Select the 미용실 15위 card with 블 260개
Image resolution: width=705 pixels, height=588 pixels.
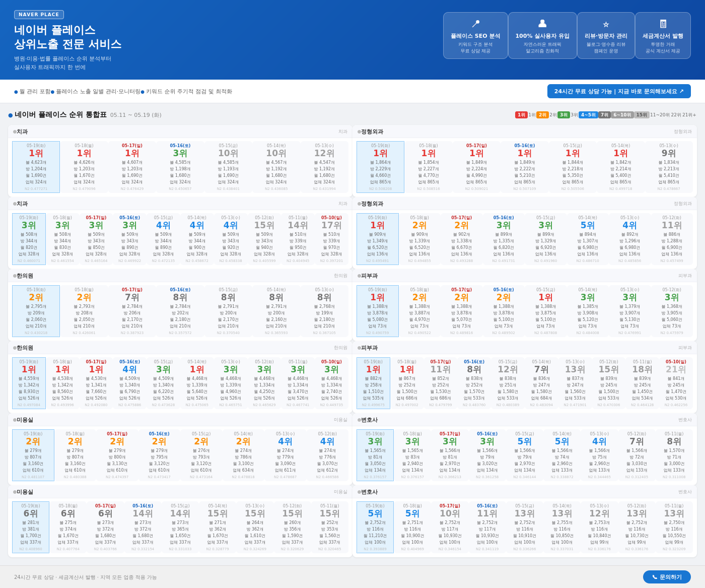coord(292,527)
